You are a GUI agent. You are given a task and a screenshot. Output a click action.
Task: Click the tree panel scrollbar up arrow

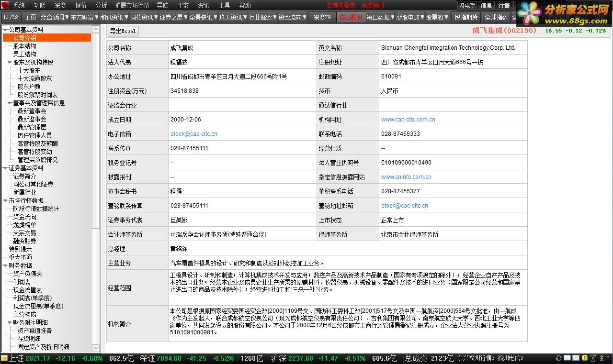coord(96,30)
